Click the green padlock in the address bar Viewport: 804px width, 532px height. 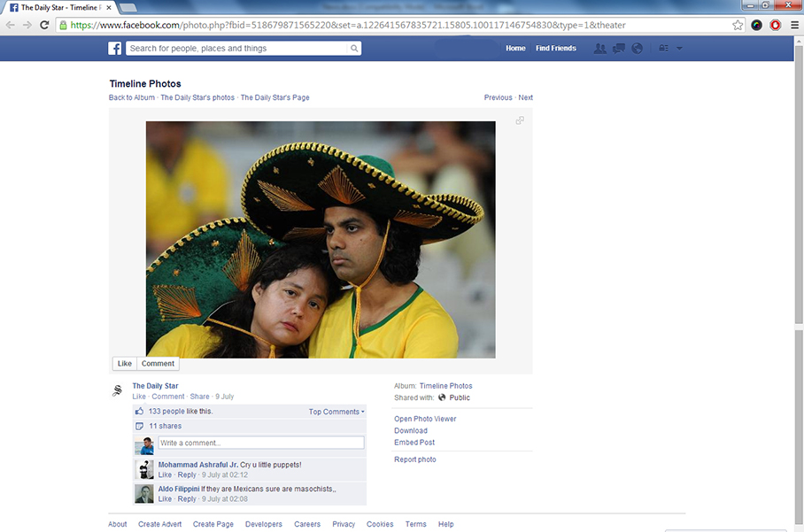point(63,25)
